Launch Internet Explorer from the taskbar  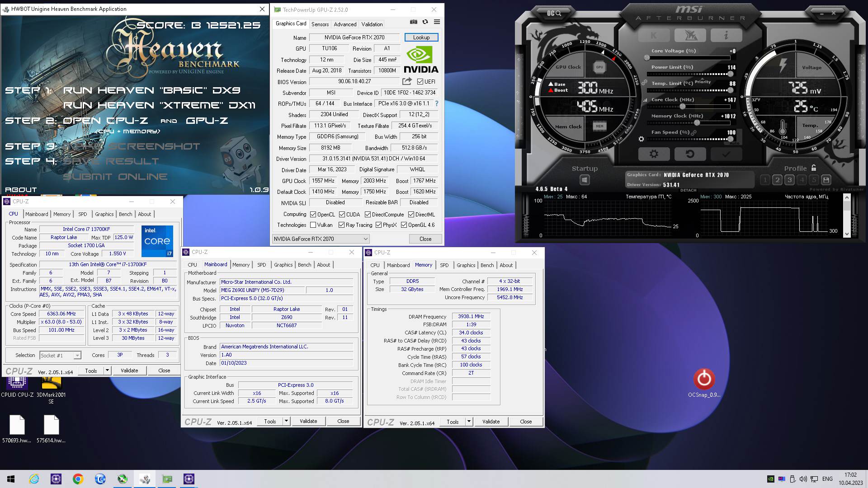click(x=34, y=479)
